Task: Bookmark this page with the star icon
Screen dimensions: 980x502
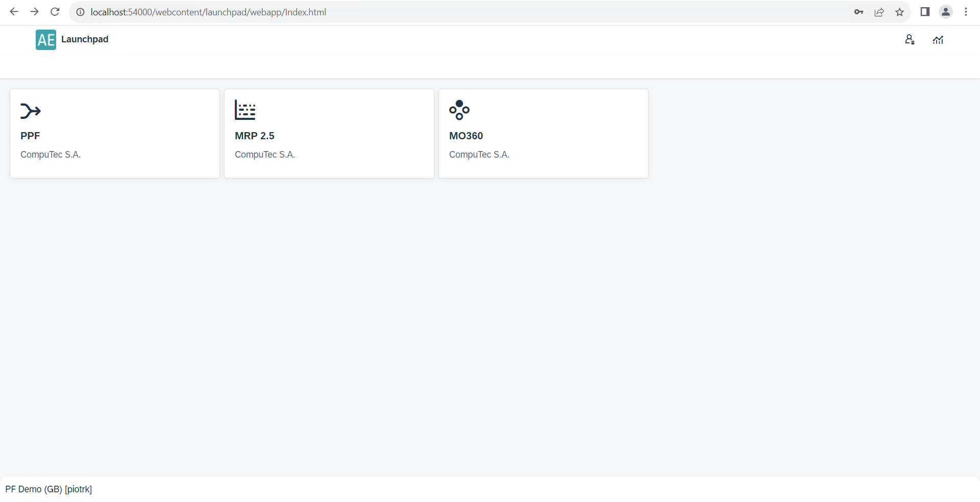Action: 899,12
